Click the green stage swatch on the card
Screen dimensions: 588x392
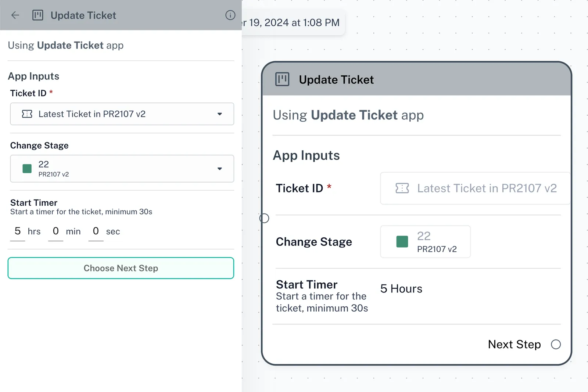[402, 242]
